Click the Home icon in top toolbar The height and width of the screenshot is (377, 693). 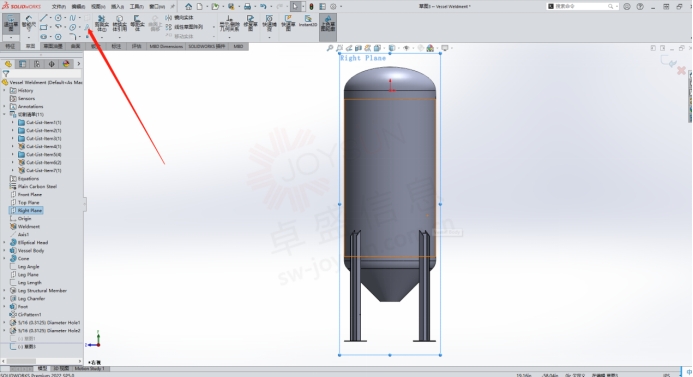189,7
